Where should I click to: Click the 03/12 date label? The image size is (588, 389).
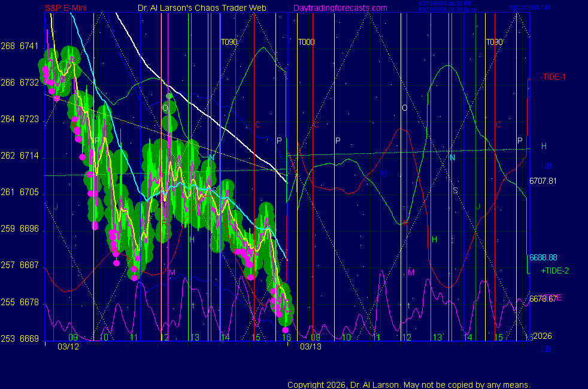tap(68, 347)
